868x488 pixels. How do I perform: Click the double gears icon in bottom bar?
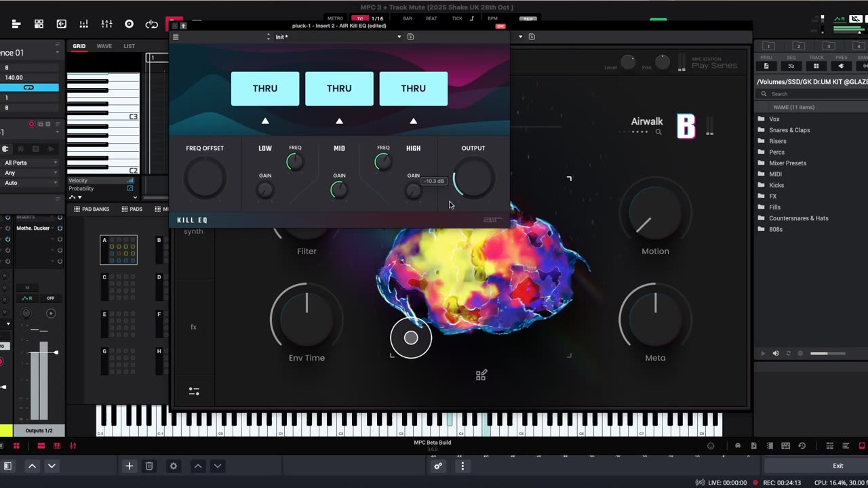pos(438,466)
